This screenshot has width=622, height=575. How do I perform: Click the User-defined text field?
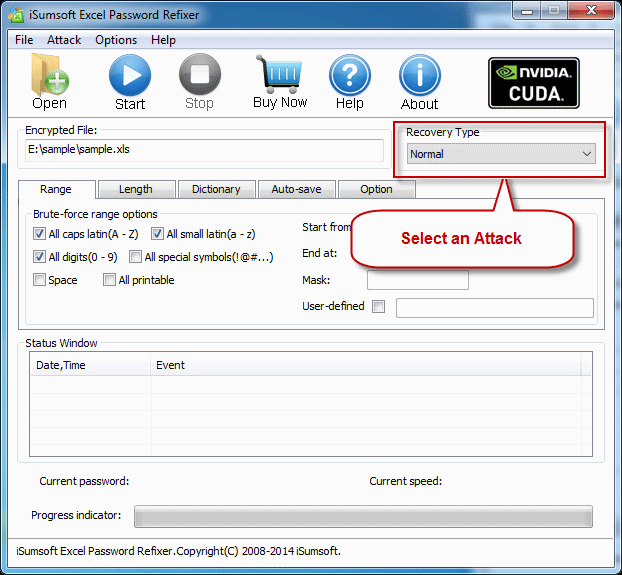pyautogui.click(x=495, y=308)
